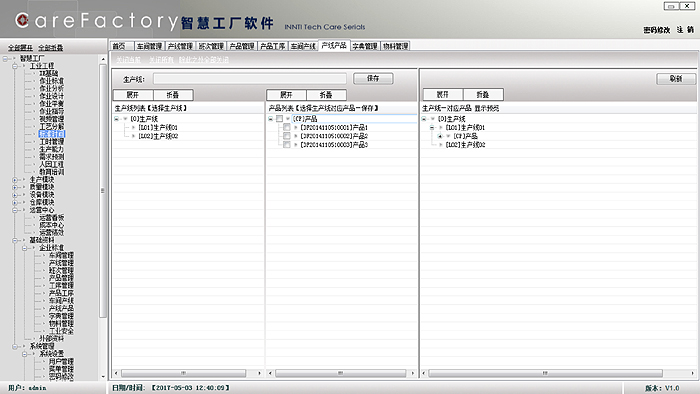
Task: Select [L01]生产线01 in the 生产线列表 panel
Action: tap(158, 127)
